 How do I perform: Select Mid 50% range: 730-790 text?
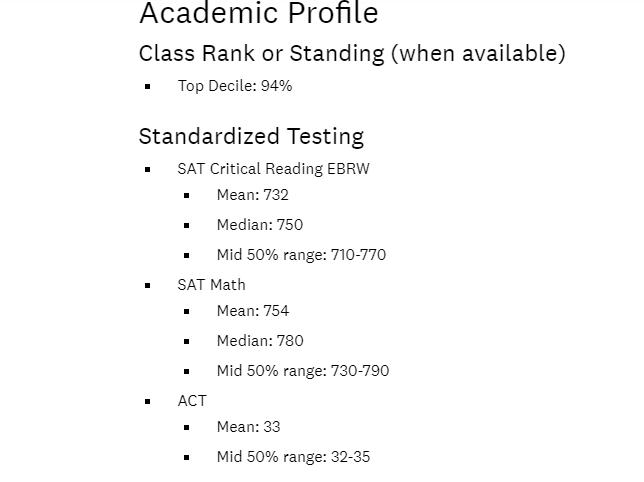click(303, 371)
